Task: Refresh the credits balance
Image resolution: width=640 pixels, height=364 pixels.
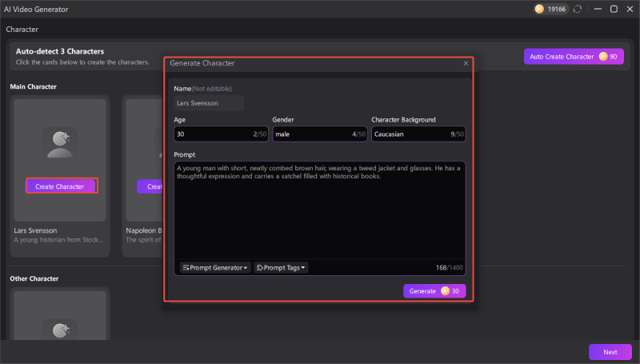Action: coord(578,9)
